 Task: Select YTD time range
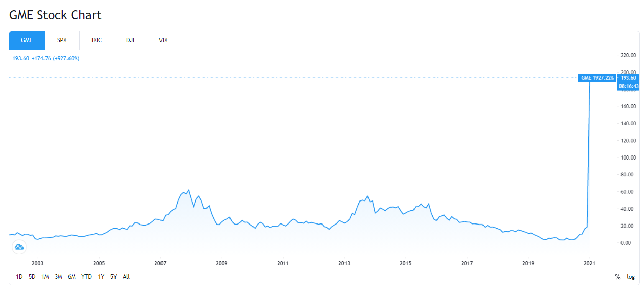[x=86, y=277]
